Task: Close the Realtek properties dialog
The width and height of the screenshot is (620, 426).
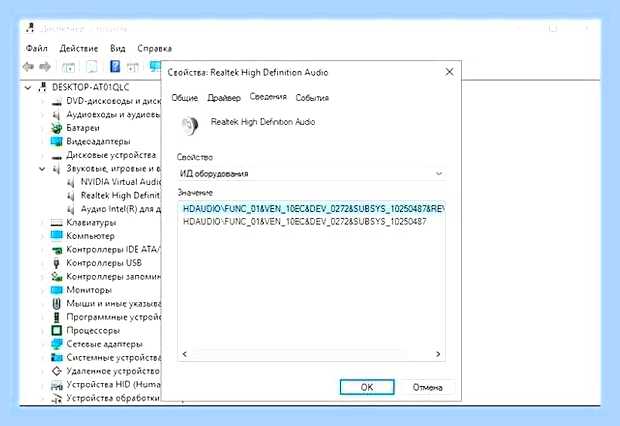Action: (x=450, y=72)
